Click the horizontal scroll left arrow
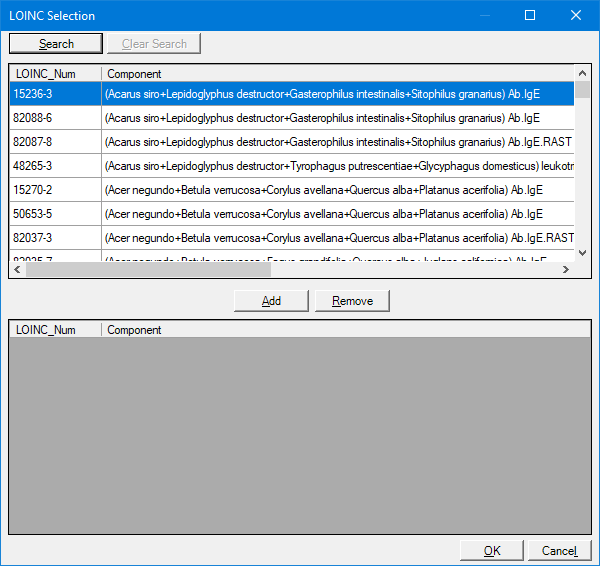 17,270
